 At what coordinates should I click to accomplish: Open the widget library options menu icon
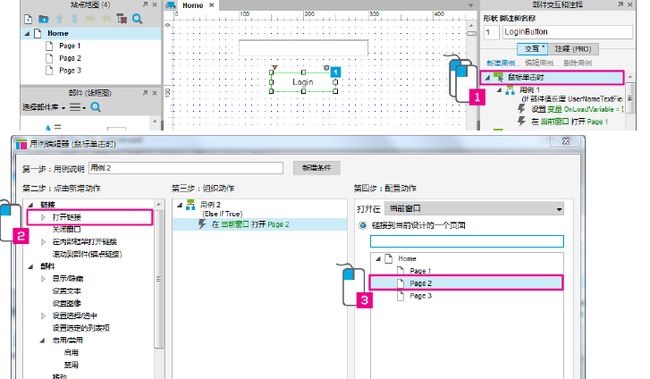click(77, 107)
